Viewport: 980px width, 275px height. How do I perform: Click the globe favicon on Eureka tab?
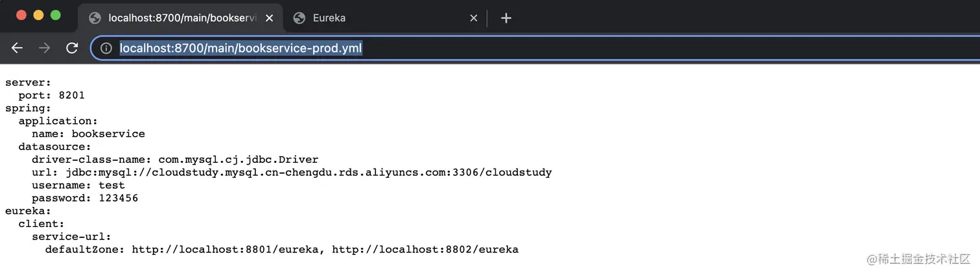(x=299, y=18)
